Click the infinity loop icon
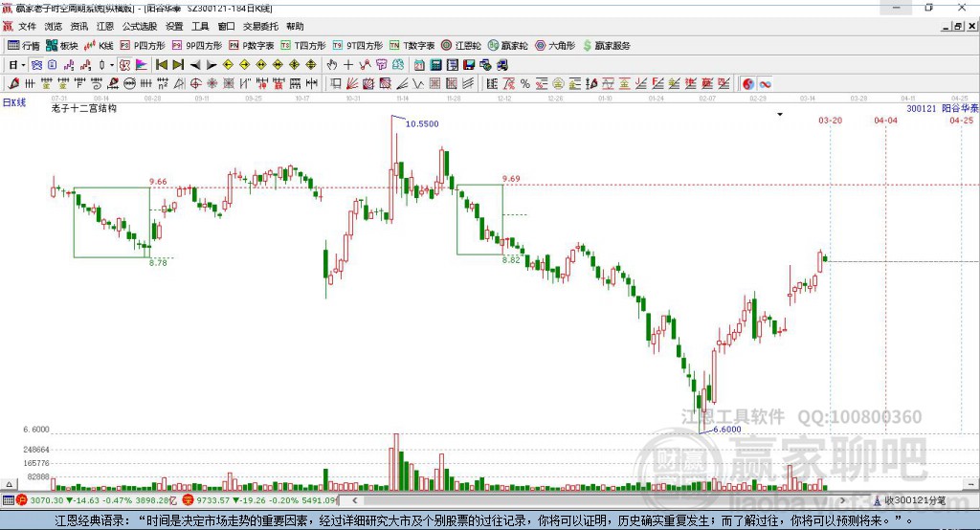 click(x=765, y=83)
